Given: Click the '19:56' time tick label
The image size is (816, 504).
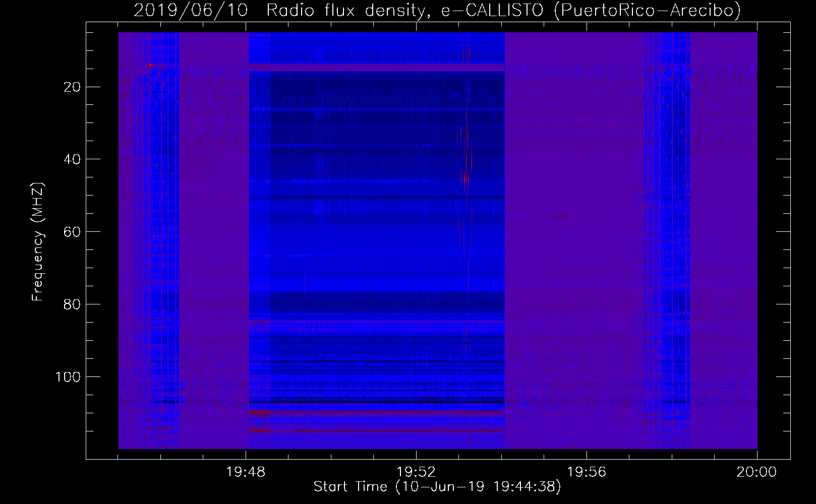Looking at the screenshot, I should pyautogui.click(x=587, y=472).
